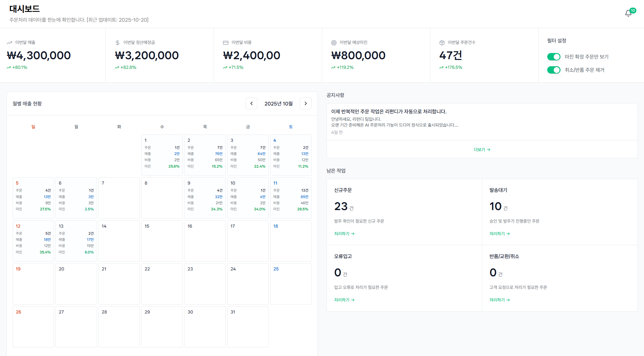Click the up-trend arrow next to +80.1%
The width and height of the screenshot is (644, 356).
9,67
